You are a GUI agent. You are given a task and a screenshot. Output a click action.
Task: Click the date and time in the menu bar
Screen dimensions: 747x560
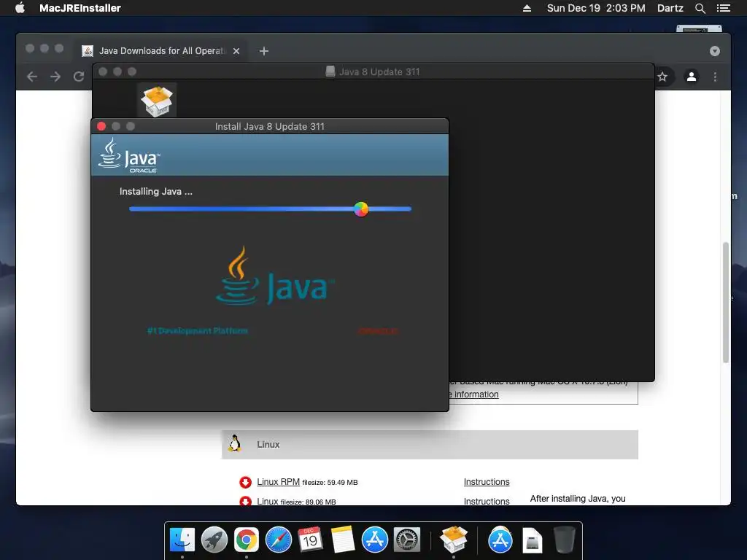tap(596, 8)
